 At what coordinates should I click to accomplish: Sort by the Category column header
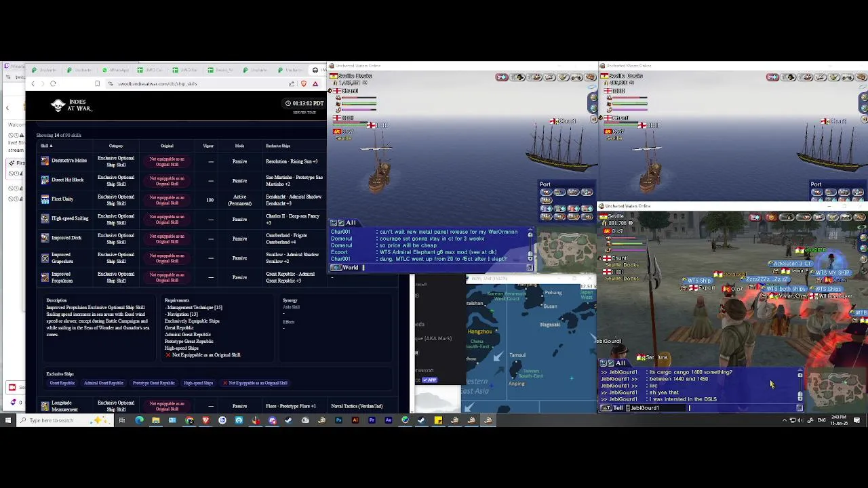point(116,146)
